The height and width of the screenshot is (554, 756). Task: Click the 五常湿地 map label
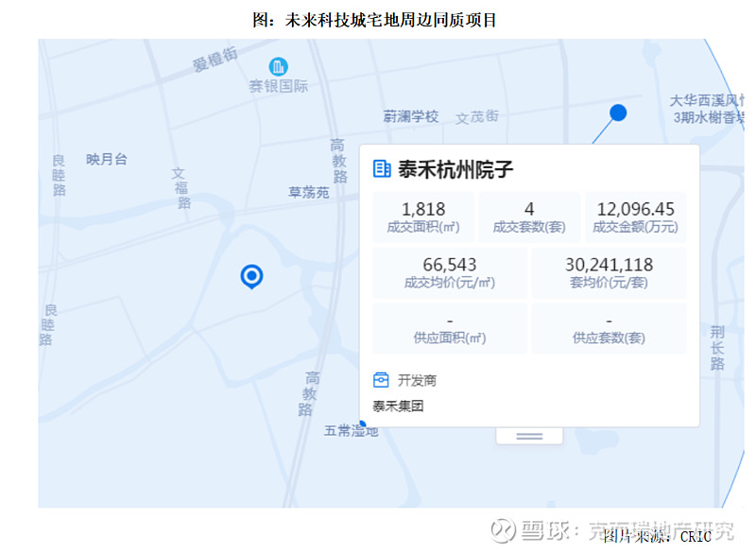pyautogui.click(x=351, y=430)
